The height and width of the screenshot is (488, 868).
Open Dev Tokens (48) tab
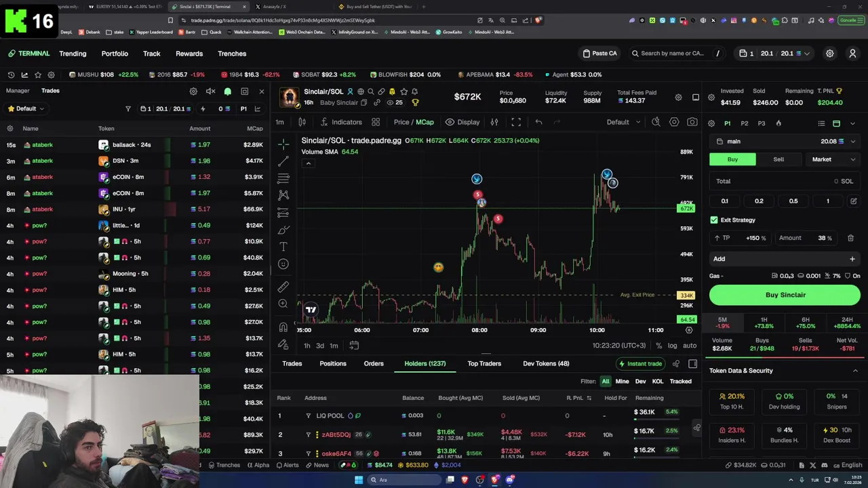(546, 364)
